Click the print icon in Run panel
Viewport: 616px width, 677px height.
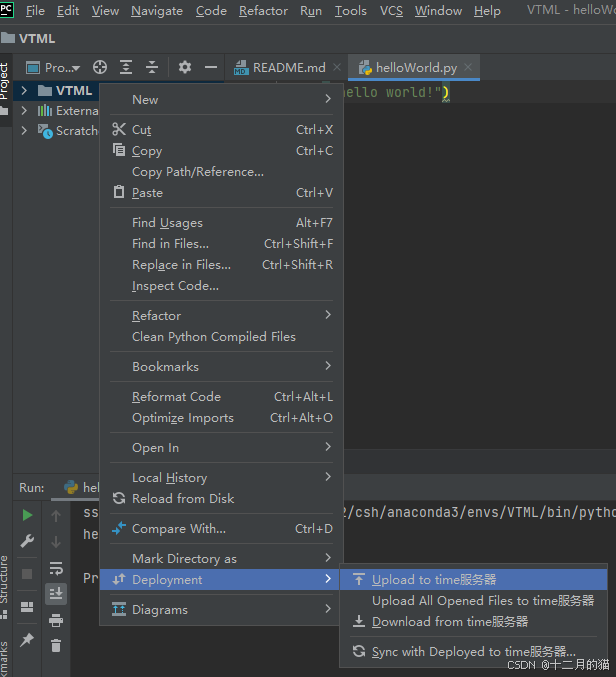tap(56, 620)
